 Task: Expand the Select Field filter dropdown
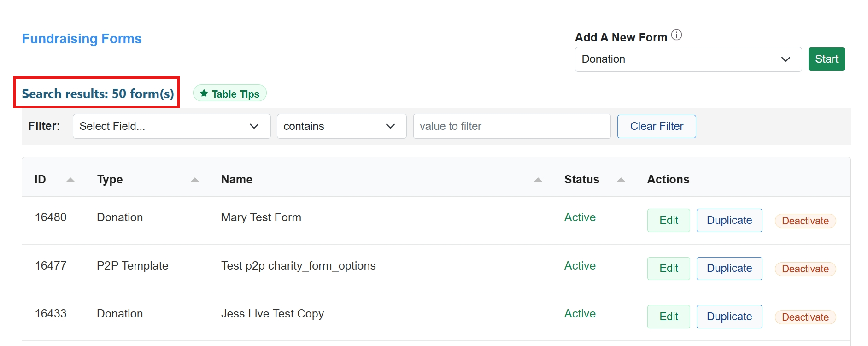tap(171, 126)
